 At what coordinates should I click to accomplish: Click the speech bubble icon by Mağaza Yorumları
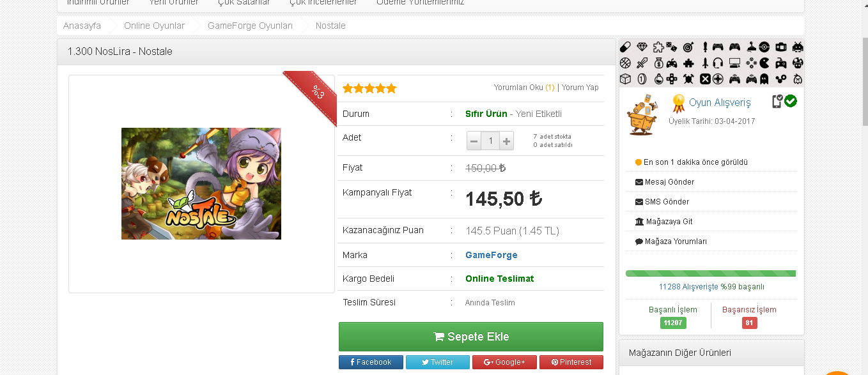639,241
